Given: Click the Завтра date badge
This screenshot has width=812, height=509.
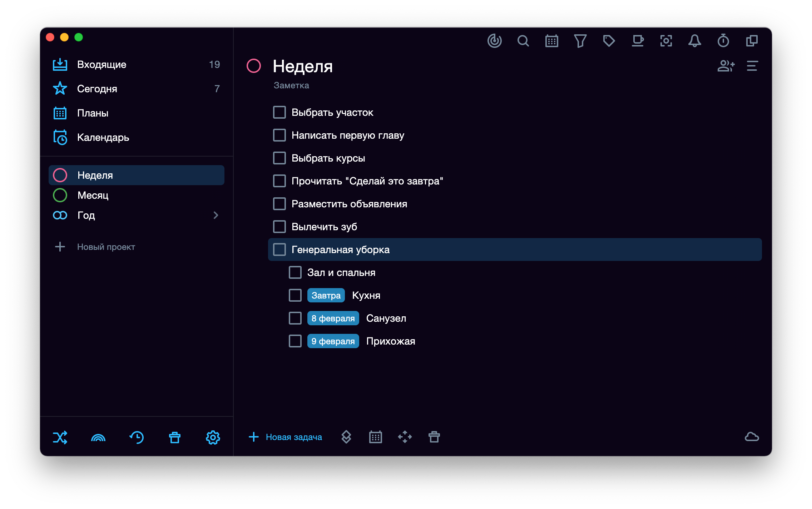Looking at the screenshot, I should pyautogui.click(x=326, y=295).
